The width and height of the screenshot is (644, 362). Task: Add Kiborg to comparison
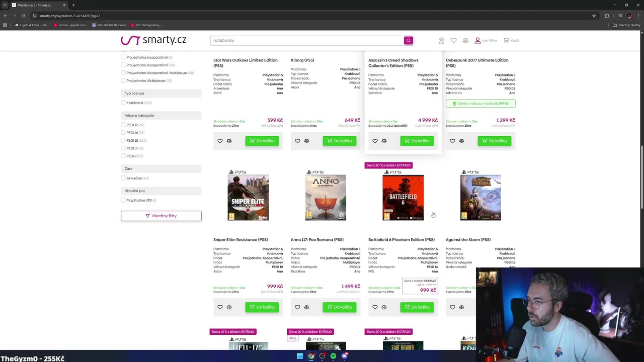click(306, 141)
